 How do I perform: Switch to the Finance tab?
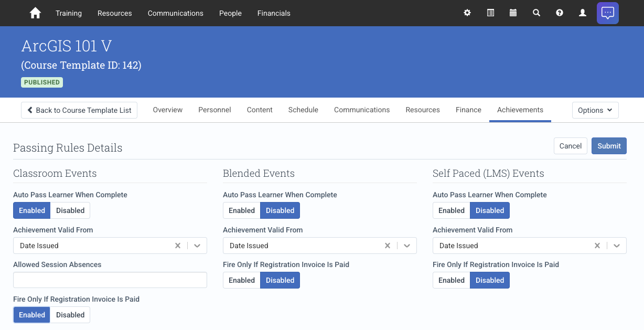[468, 110]
